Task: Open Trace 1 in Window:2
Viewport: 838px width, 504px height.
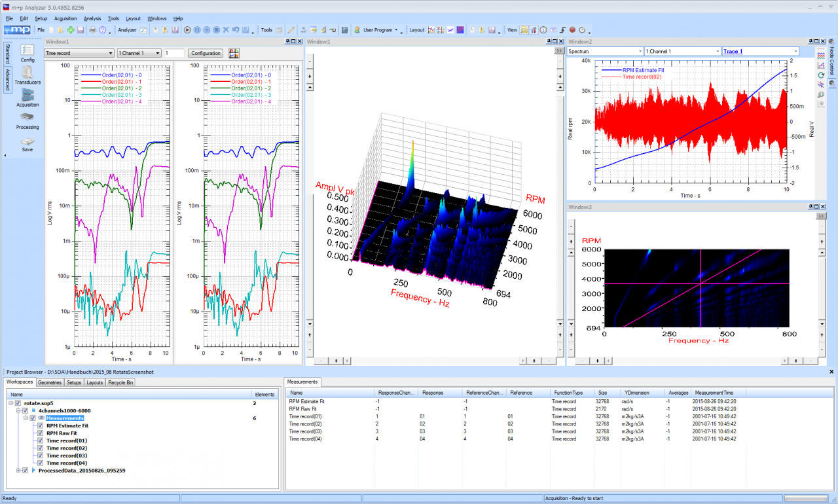Action: [x=732, y=51]
